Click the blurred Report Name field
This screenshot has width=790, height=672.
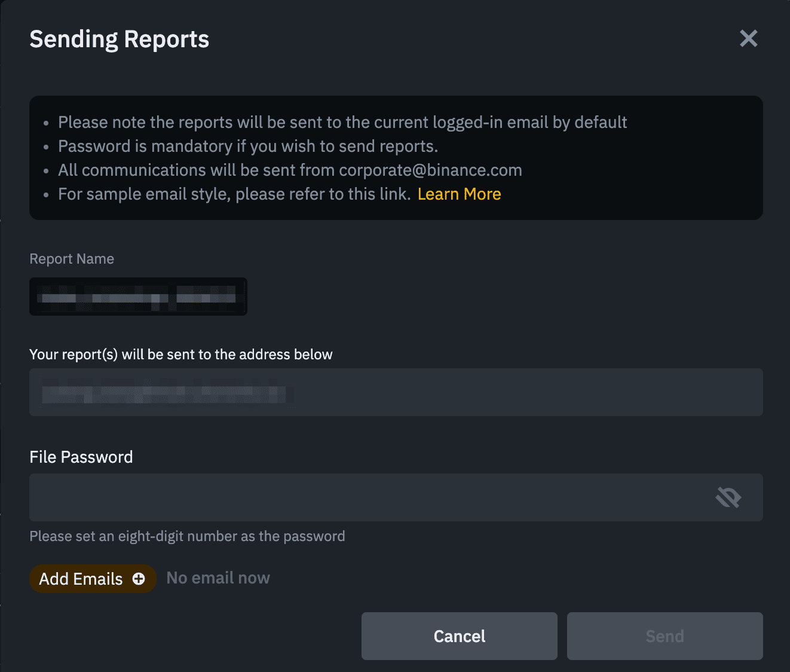click(138, 297)
